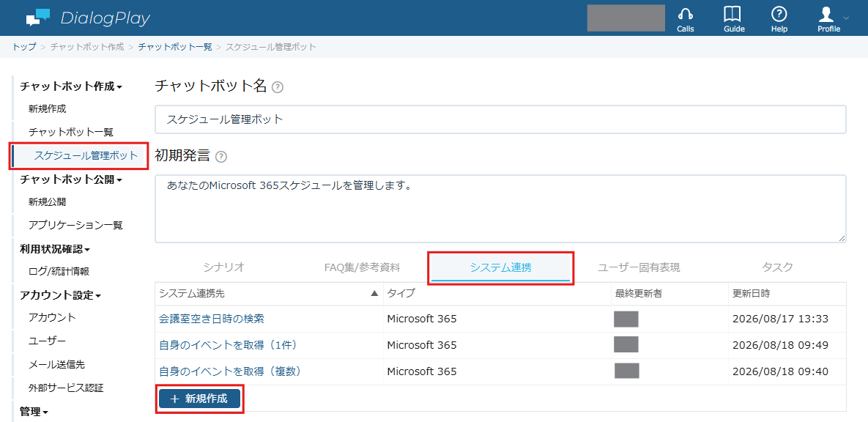
Task: Collapse the チャットボット作成 sidebar section
Action: [70, 86]
